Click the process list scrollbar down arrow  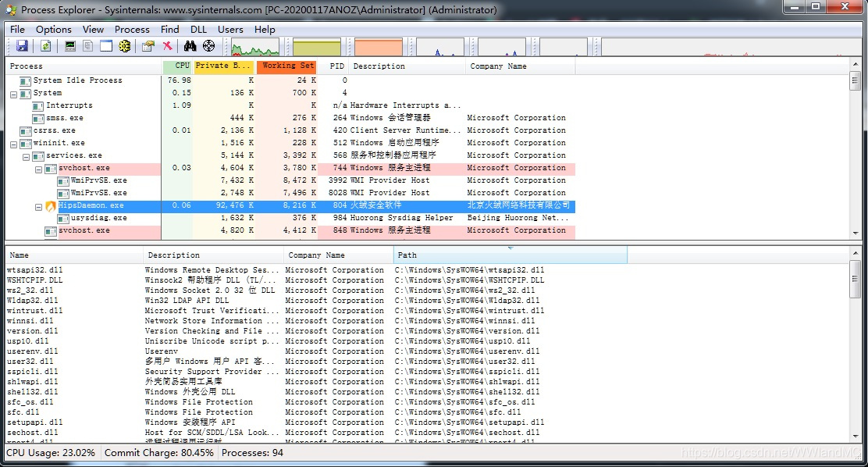pyautogui.click(x=856, y=233)
